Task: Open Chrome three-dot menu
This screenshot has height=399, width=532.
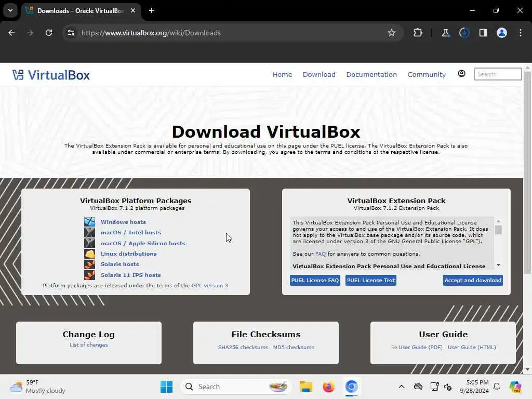Action: tap(521, 33)
